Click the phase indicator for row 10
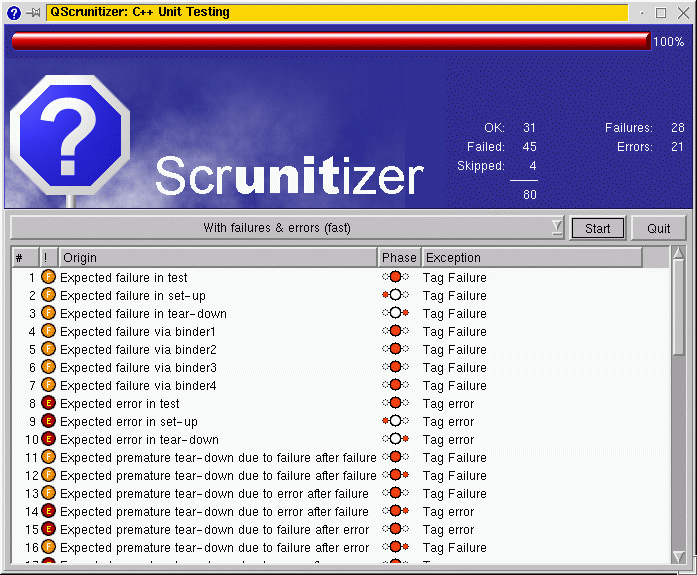697x575 pixels. pos(396,439)
